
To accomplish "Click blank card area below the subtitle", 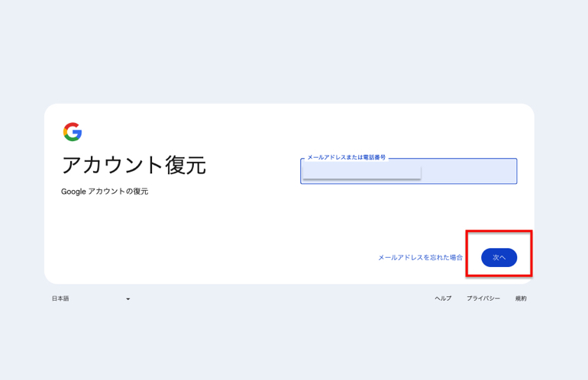I will click(153, 237).
